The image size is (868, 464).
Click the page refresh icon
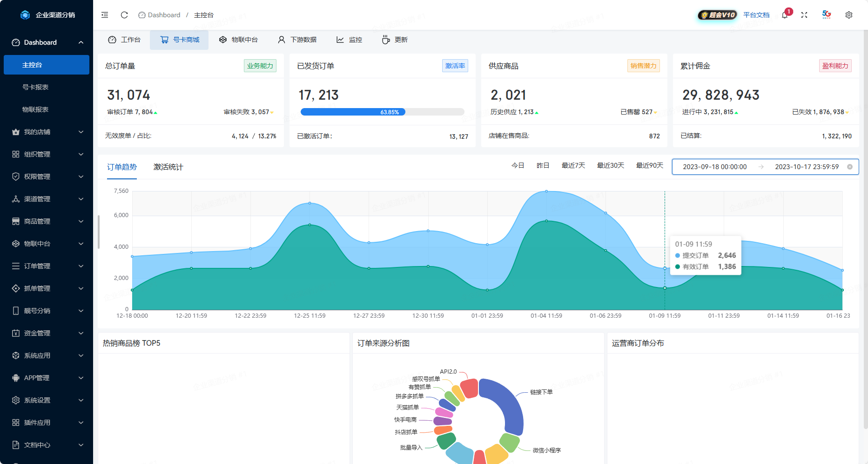tap(124, 15)
